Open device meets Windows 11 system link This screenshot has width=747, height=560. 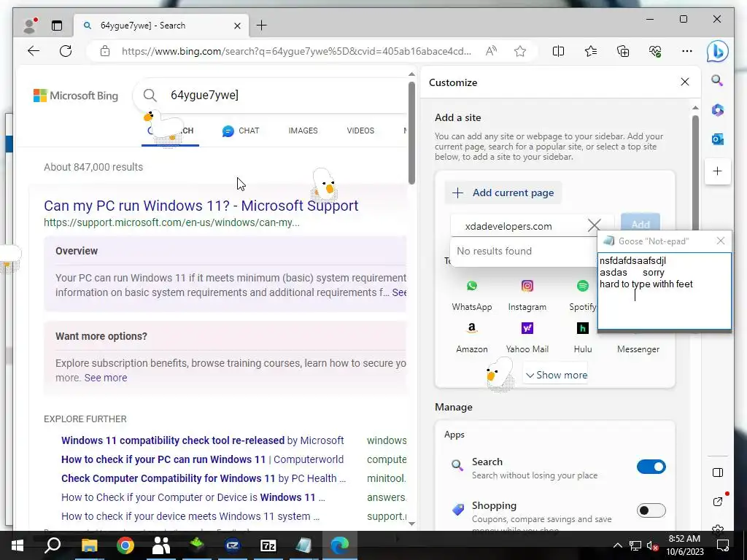pos(190,517)
